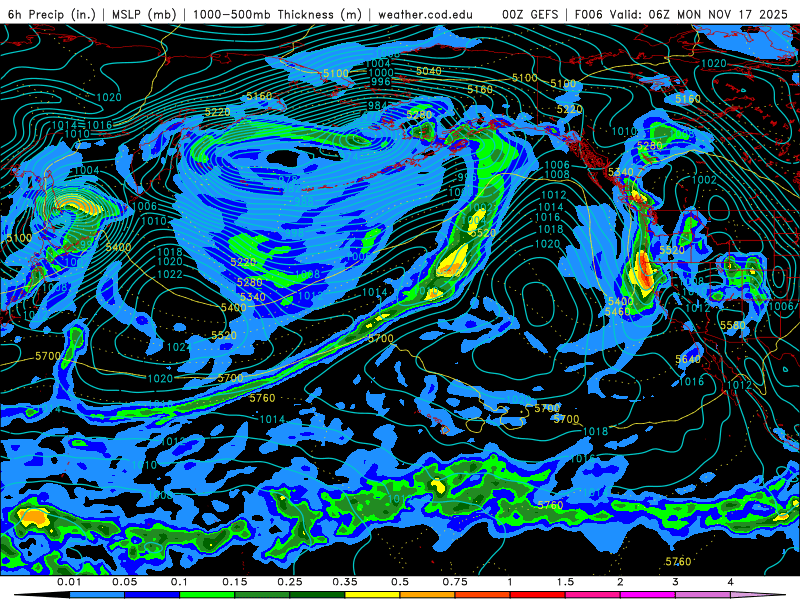Click the "00Z GEFS" model run label

[530, 14]
